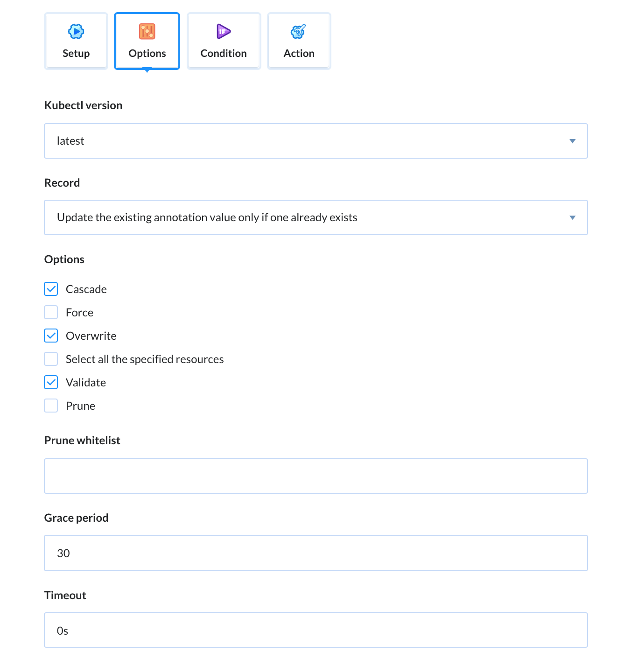Select the Options tab label

147,53
